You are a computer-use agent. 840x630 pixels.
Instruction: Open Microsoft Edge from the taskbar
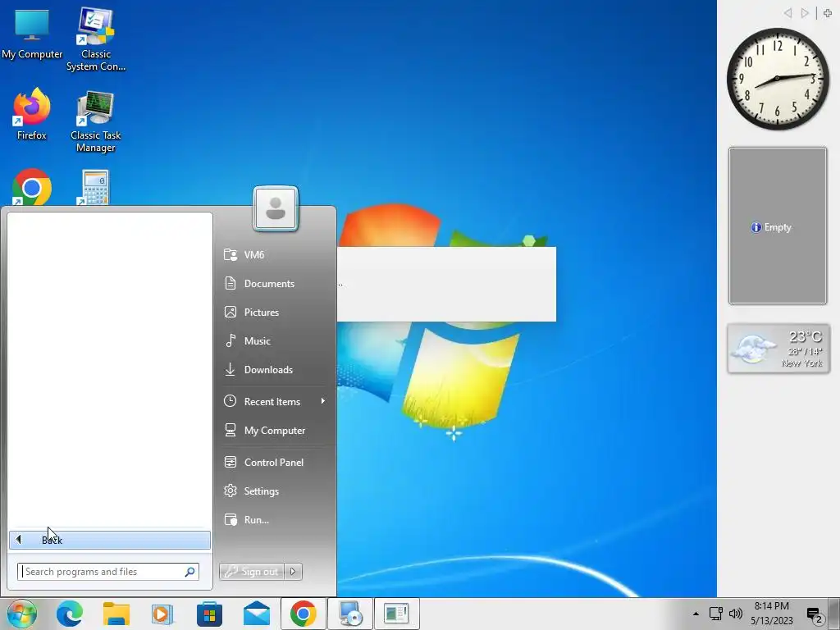coord(70,614)
